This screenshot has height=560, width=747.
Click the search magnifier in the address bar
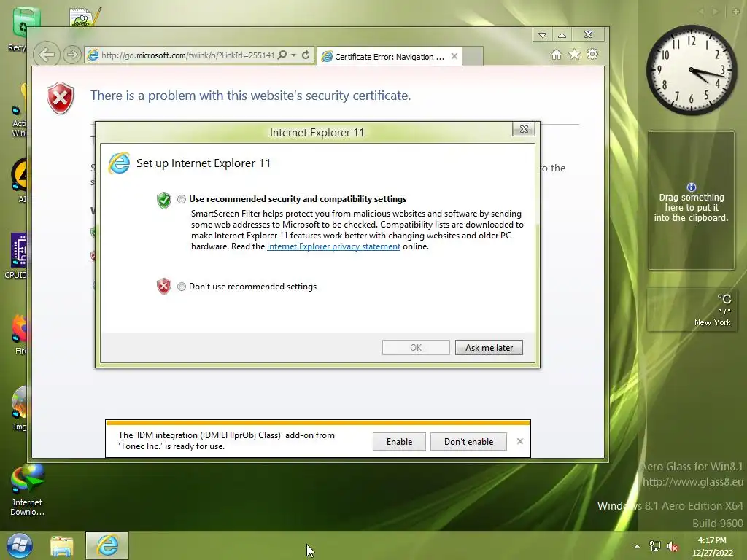tap(282, 55)
